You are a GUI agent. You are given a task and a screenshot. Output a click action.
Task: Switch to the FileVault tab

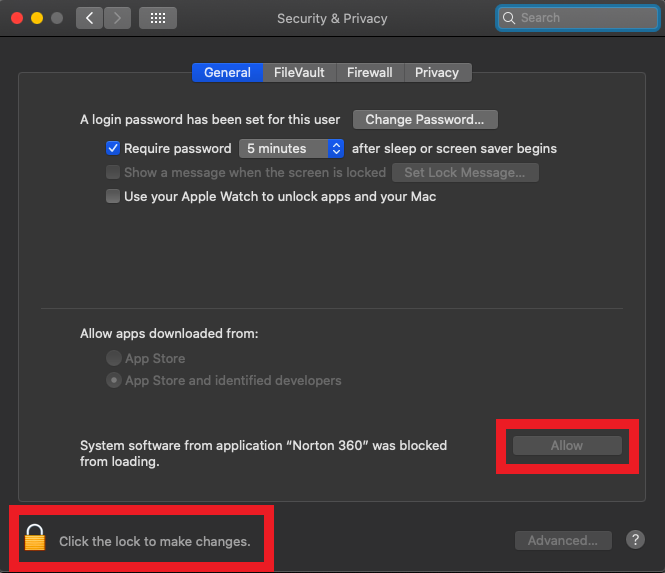pyautogui.click(x=299, y=72)
